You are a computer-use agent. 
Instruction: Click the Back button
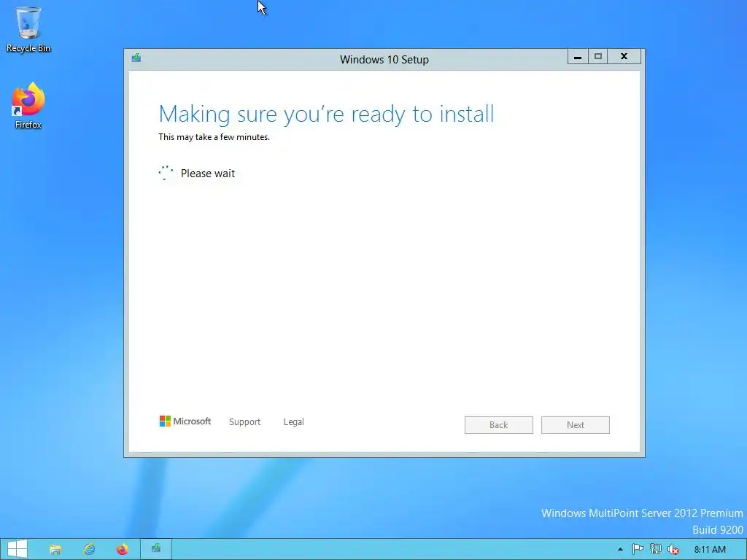(499, 425)
